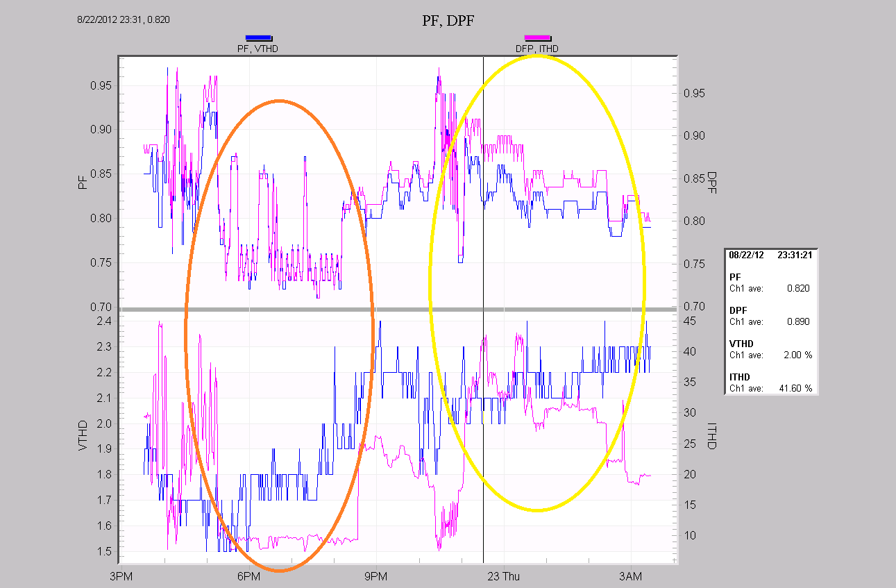Click the 23 Thu axis date label
The width and height of the screenshot is (896, 588).
tap(505, 576)
